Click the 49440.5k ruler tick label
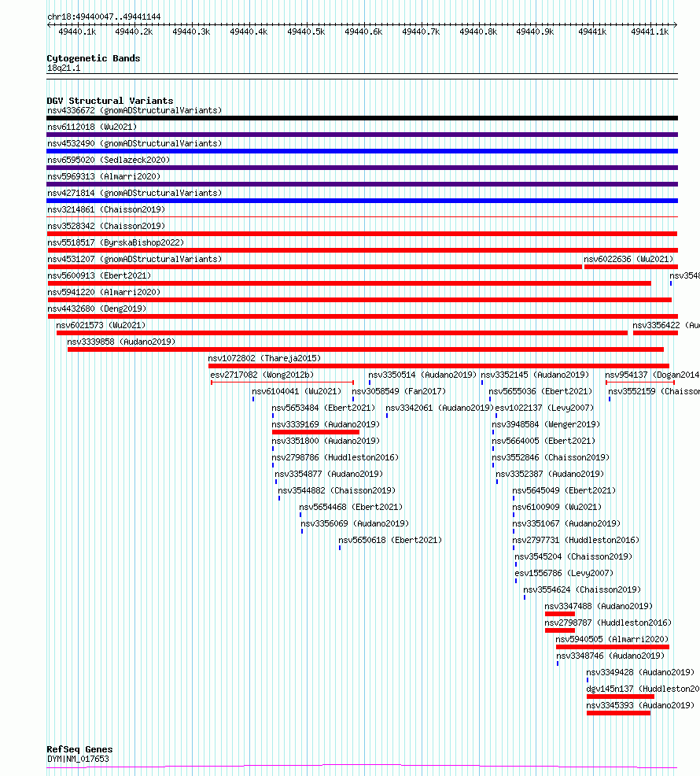Screen dimensions: 700x776 pyautogui.click(x=306, y=32)
